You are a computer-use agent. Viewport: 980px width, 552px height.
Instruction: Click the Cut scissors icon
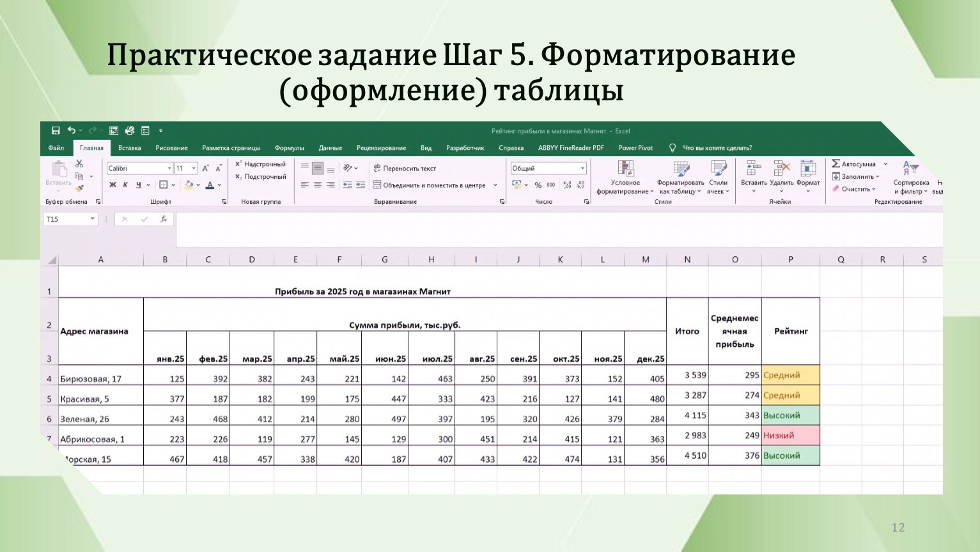pyautogui.click(x=79, y=164)
